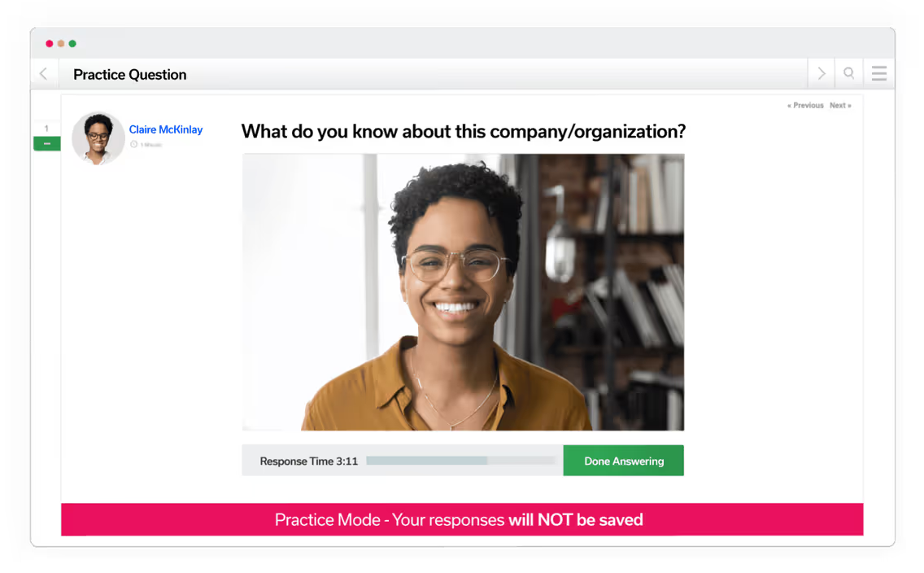The image size is (924, 573).
Task: Click the clock icon under Claire McKinlay
Action: point(133,144)
